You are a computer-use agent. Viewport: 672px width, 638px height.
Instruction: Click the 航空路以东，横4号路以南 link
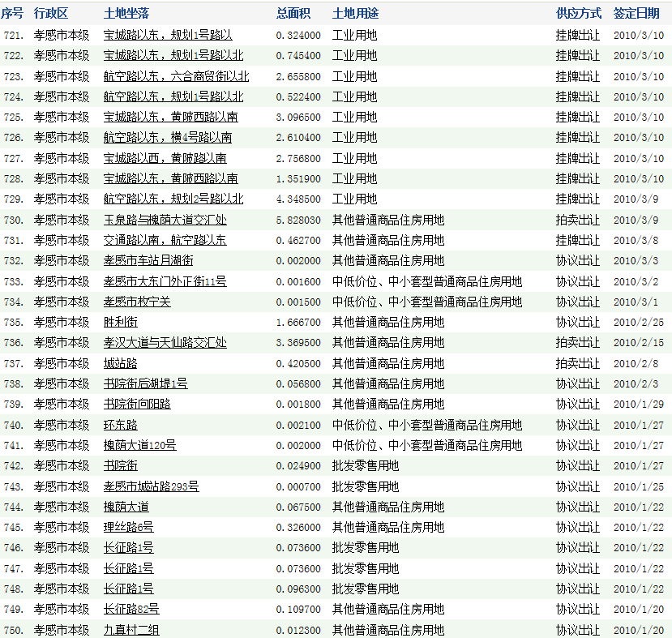168,138
